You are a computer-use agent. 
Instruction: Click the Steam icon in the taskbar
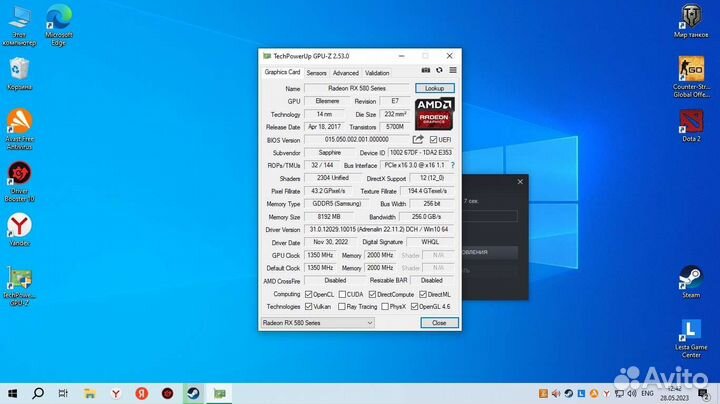point(193,393)
